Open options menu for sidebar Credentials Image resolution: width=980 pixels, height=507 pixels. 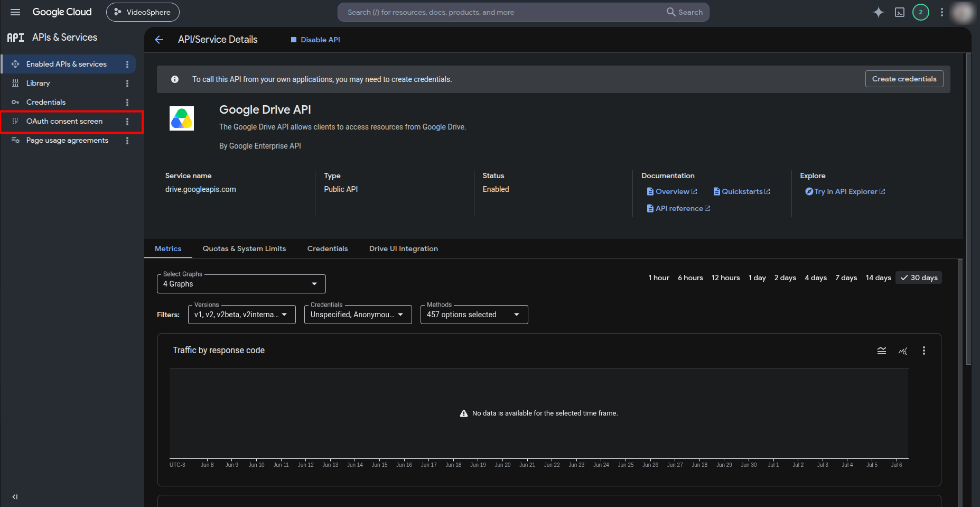pos(127,102)
